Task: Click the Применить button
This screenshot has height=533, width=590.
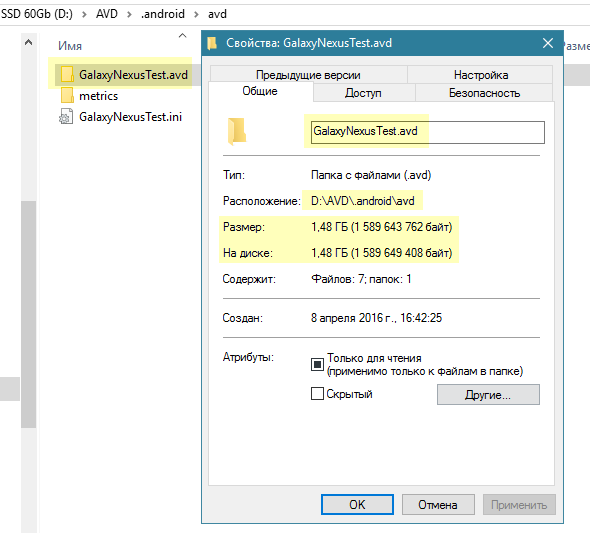Action: (519, 504)
